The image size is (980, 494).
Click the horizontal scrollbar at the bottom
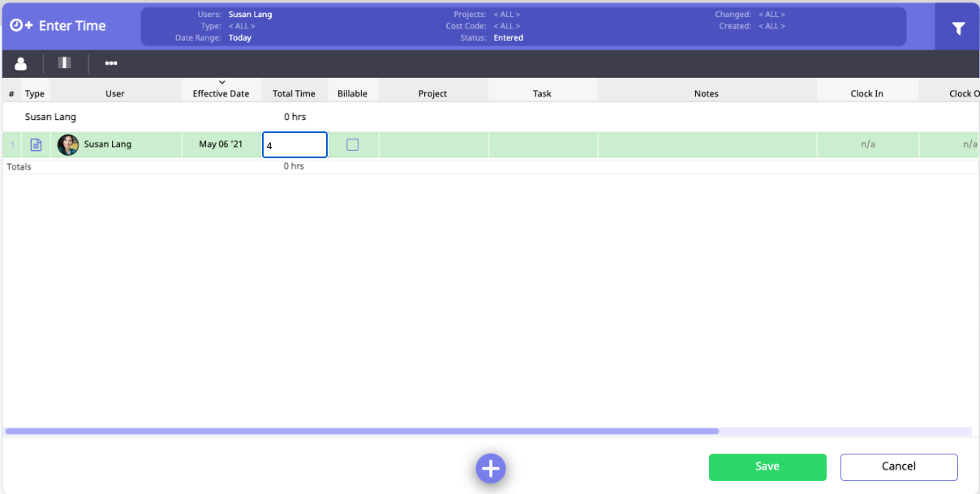pyautogui.click(x=362, y=432)
